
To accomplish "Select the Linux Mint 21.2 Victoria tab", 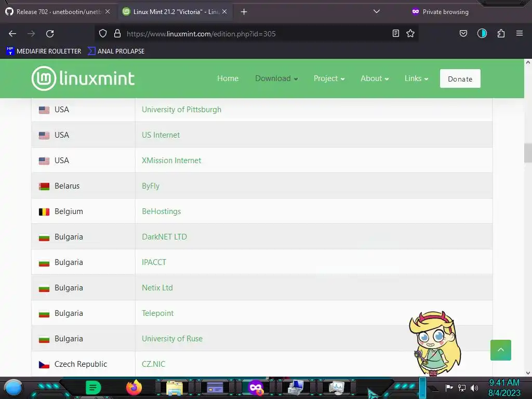I will (175, 11).
